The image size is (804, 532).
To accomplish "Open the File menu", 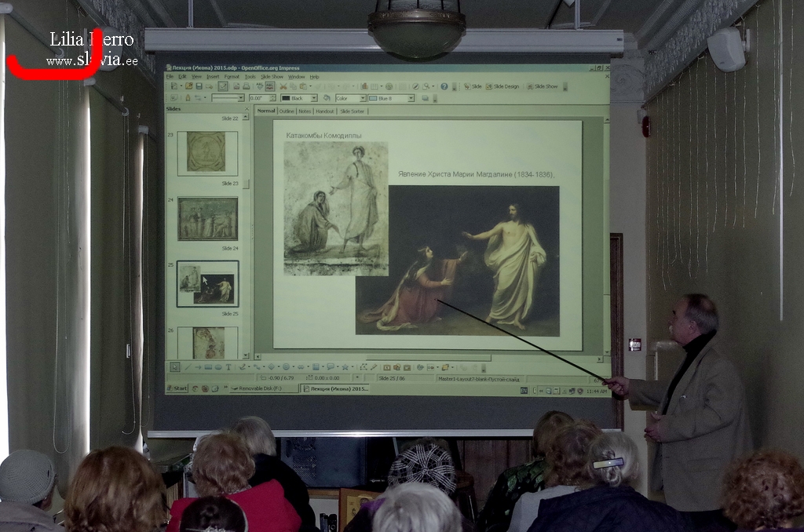I will click(x=170, y=77).
